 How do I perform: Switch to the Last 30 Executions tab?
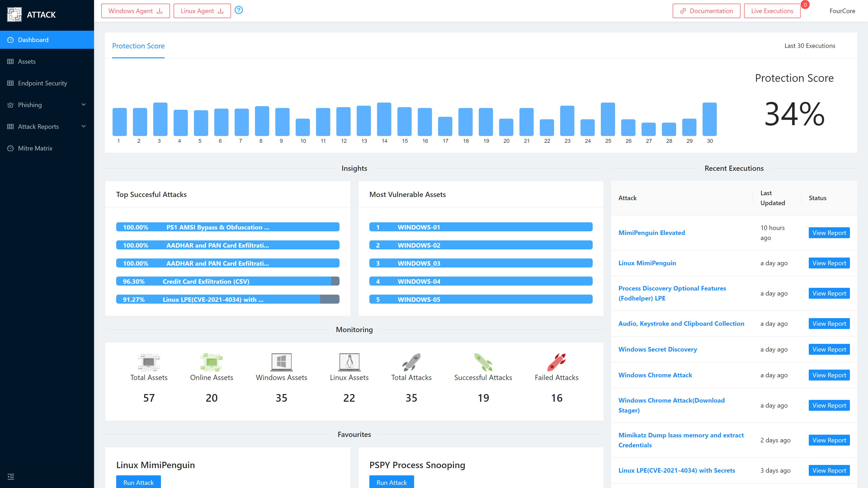pyautogui.click(x=810, y=45)
